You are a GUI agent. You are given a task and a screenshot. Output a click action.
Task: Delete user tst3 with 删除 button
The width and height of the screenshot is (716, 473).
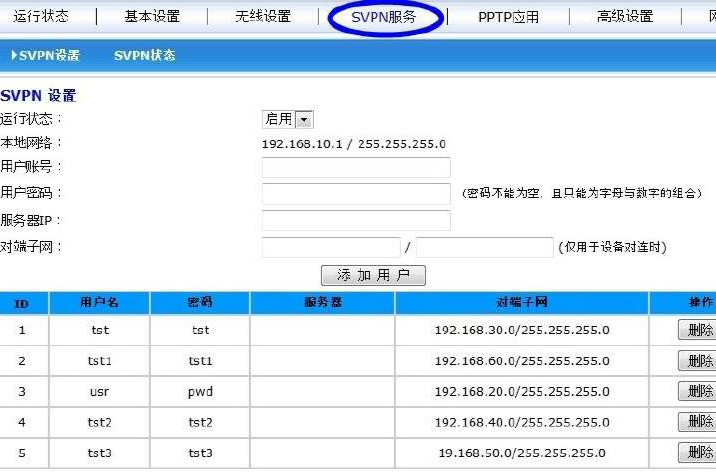click(697, 452)
